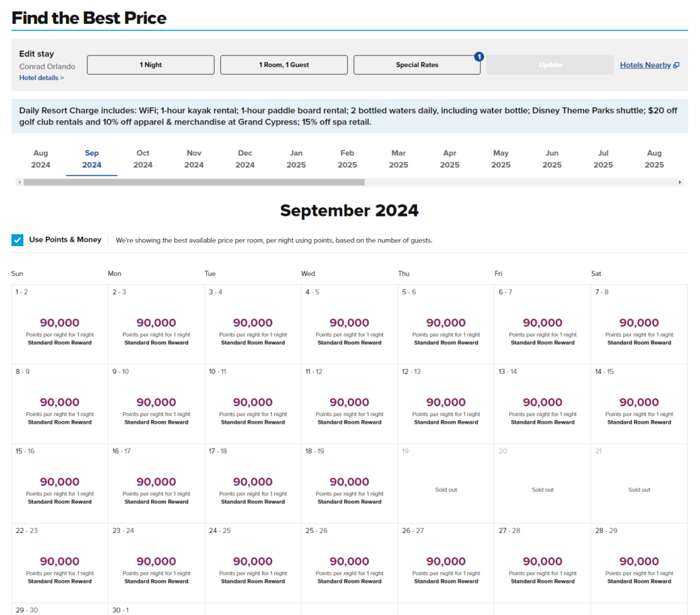The width and height of the screenshot is (700, 615).
Task: Open the Special Rates options
Action: [x=416, y=65]
